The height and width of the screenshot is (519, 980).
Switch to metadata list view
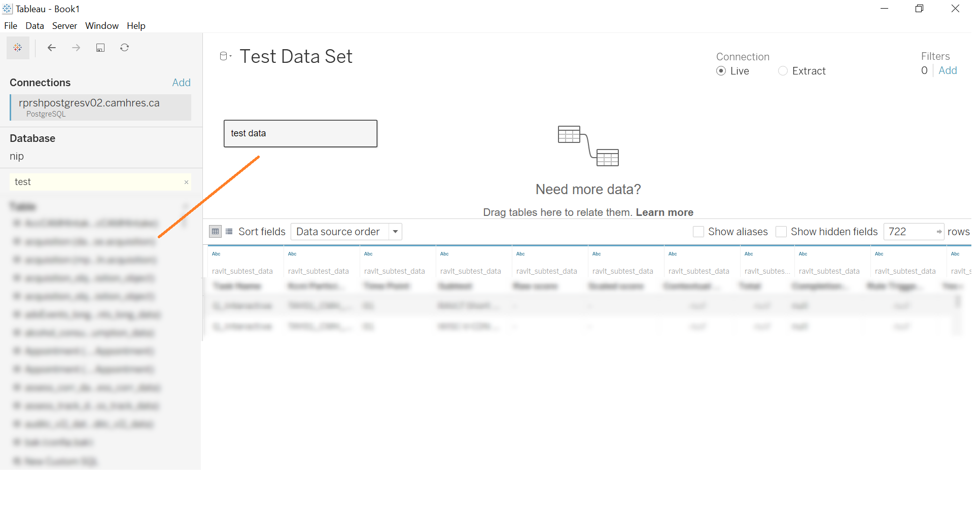(x=229, y=232)
